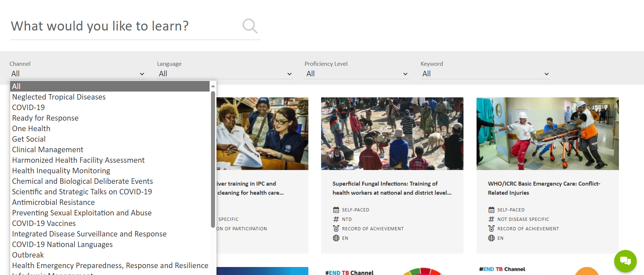
Task: Choose COVID-19 National Languages channel
Action: click(x=110, y=244)
